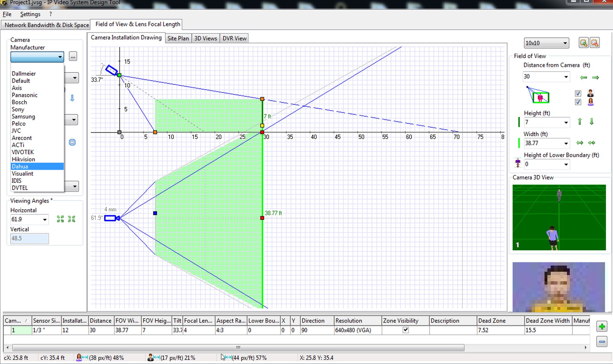Expand Distance from Camera dropdown
The height and width of the screenshot is (364, 613).
coord(566,77)
